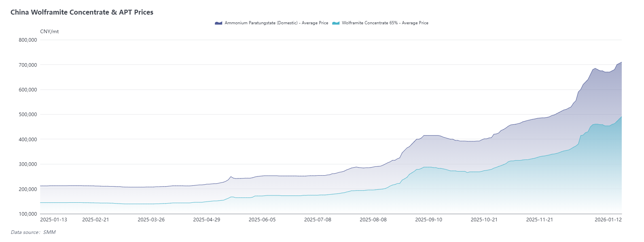Click the Wolframite line's rightmost end point
The width and height of the screenshot is (644, 242).
[621, 117]
